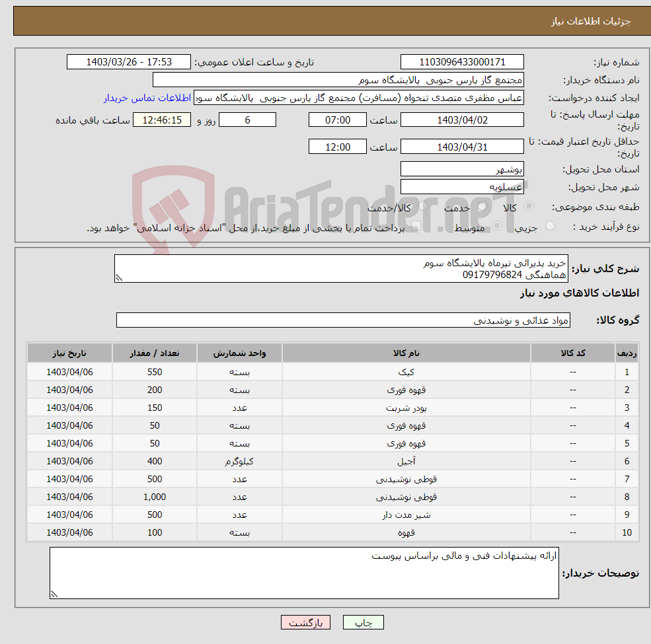This screenshot has height=644, width=651.
Task: Toggle the Islamic treasury payment checkbox
Action: 416,226
